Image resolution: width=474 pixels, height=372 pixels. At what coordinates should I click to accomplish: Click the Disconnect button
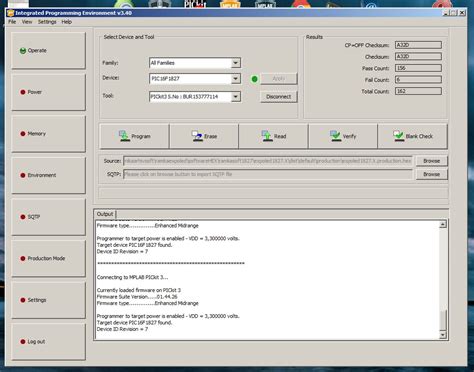coord(279,97)
